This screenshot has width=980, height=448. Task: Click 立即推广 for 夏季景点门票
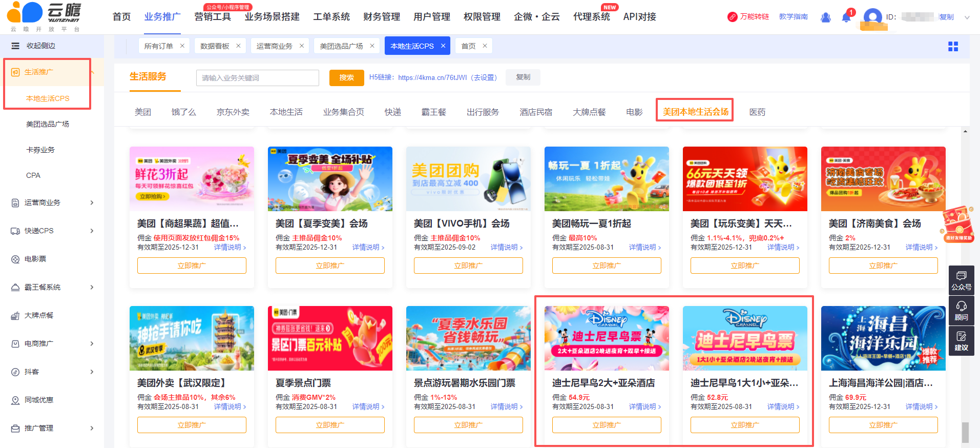(330, 425)
